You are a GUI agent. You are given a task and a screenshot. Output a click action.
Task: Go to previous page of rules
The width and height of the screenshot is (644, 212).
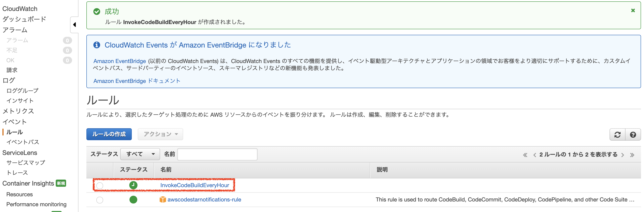[535, 155]
